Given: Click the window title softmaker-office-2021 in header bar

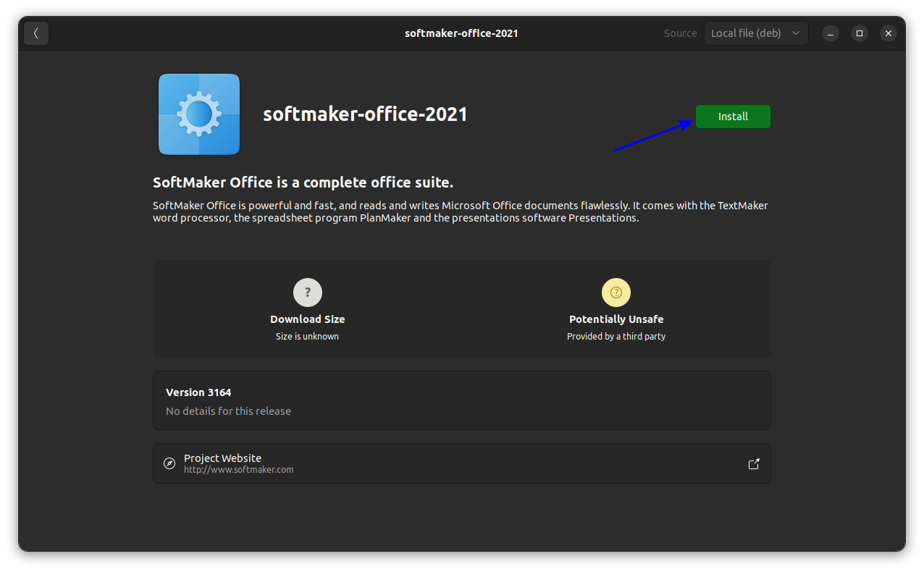Looking at the screenshot, I should coord(461,33).
